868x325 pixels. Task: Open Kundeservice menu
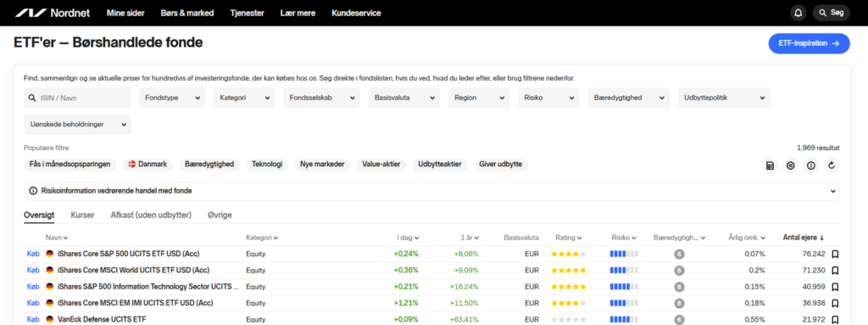coord(356,13)
